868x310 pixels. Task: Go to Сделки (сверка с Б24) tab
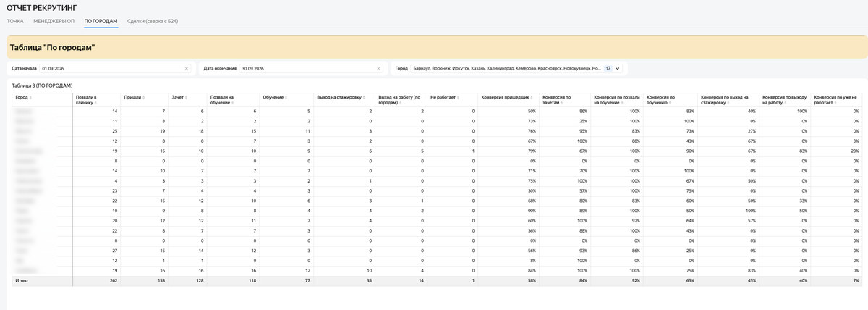coord(153,21)
